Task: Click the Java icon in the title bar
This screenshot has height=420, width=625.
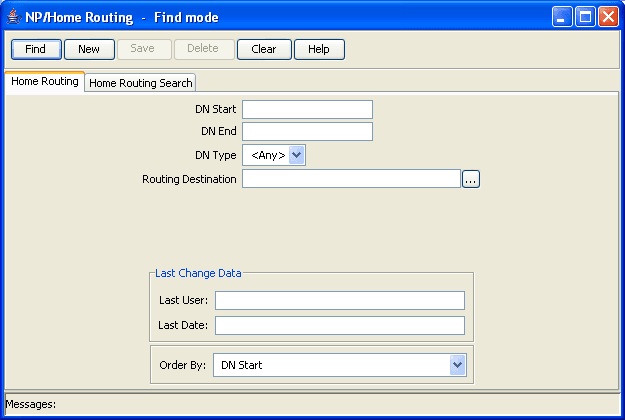Action: pyautogui.click(x=14, y=17)
